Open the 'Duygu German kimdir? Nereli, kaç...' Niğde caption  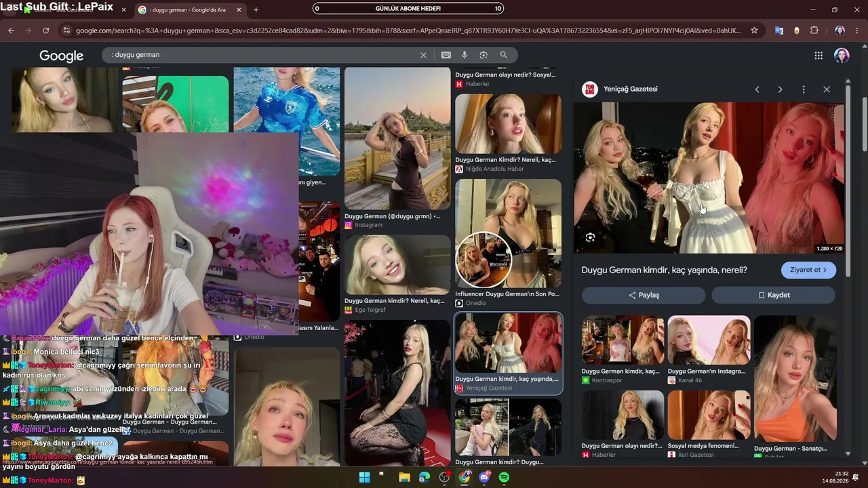coord(505,160)
